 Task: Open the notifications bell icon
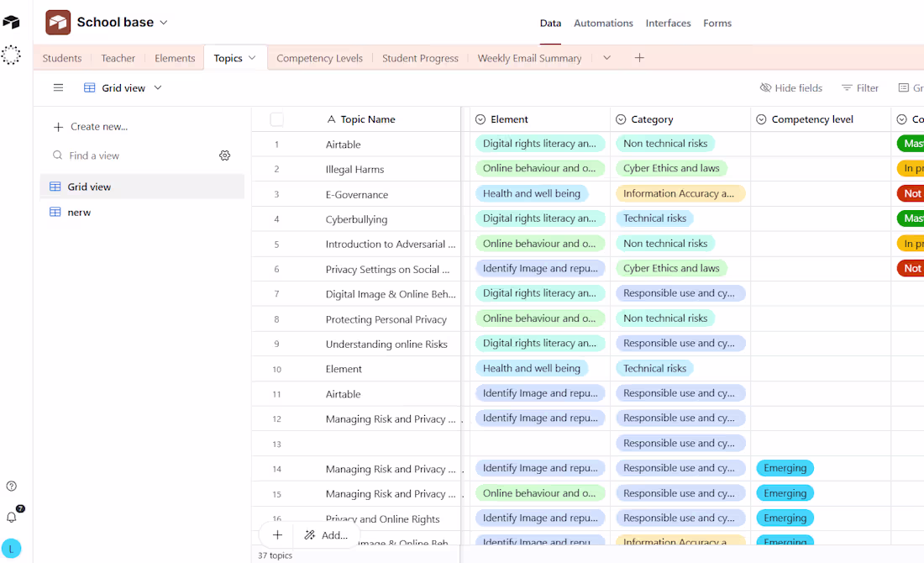point(12,517)
